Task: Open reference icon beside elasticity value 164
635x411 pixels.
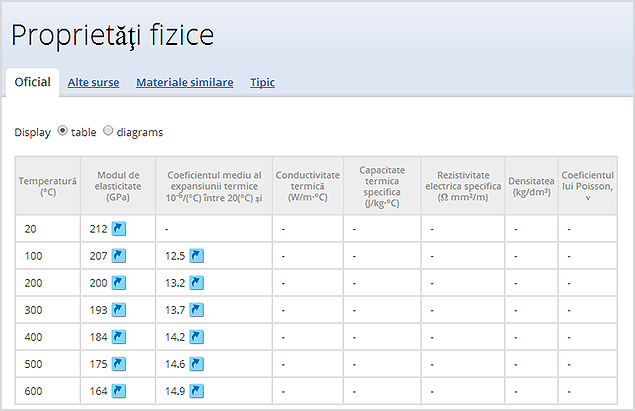Action: (119, 391)
